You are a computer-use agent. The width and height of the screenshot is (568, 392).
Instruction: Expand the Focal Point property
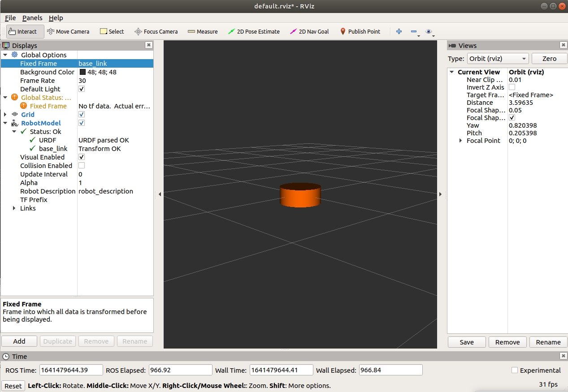click(460, 141)
